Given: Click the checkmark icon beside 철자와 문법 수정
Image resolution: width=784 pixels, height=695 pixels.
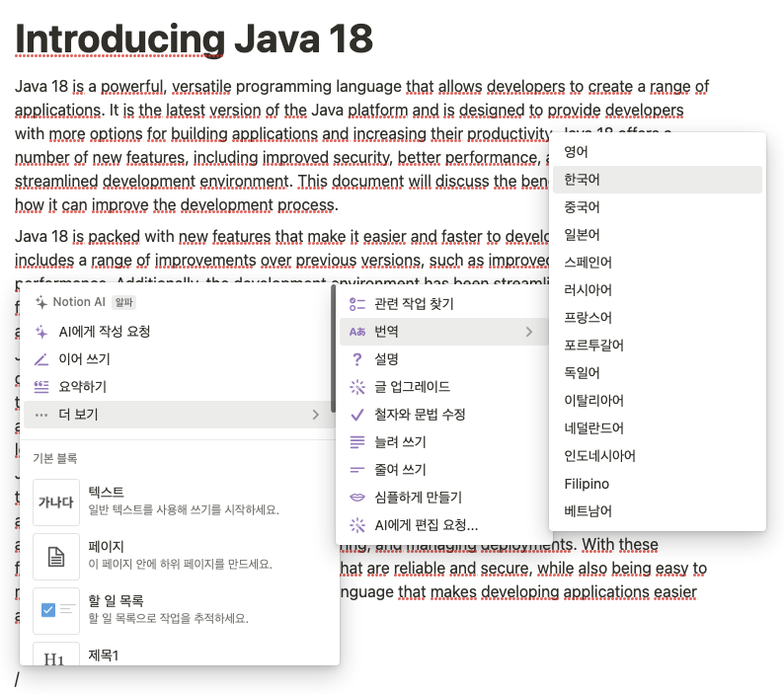Looking at the screenshot, I should tap(357, 415).
